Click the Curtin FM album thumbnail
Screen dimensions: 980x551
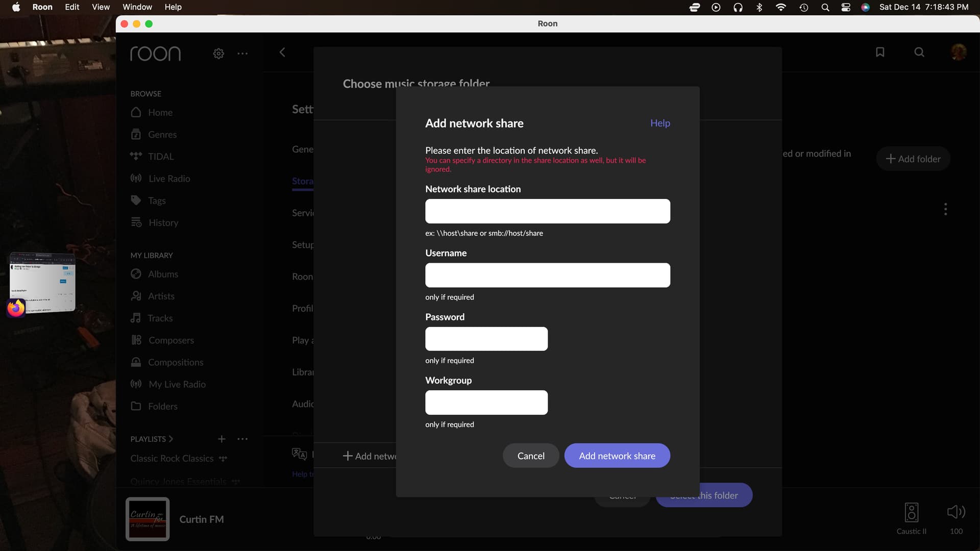click(x=148, y=519)
